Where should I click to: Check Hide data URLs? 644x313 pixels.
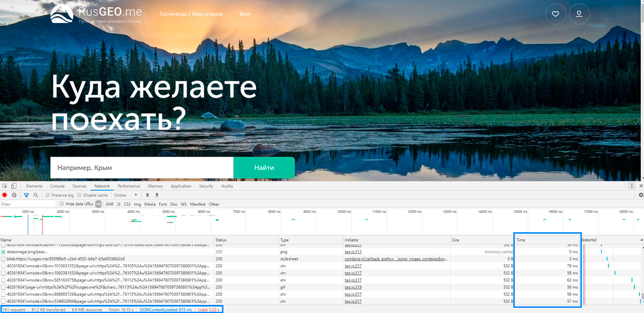pos(62,204)
